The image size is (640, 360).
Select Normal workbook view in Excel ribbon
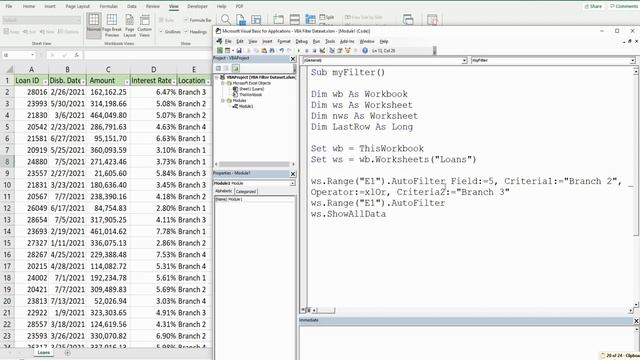(93, 25)
